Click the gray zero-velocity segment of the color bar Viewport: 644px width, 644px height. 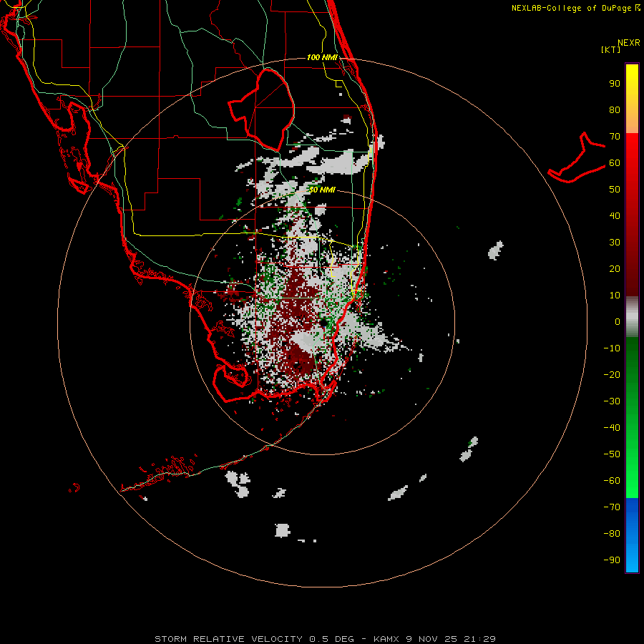(x=632, y=317)
